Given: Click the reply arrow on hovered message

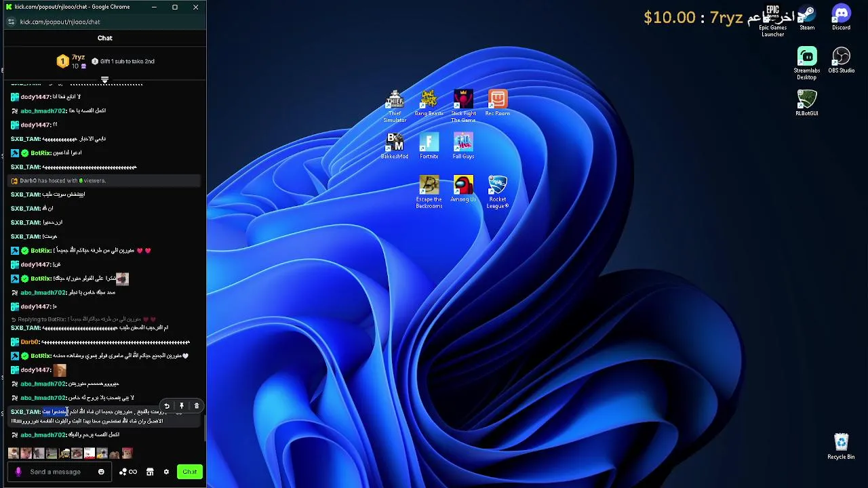Looking at the screenshot, I should (167, 406).
